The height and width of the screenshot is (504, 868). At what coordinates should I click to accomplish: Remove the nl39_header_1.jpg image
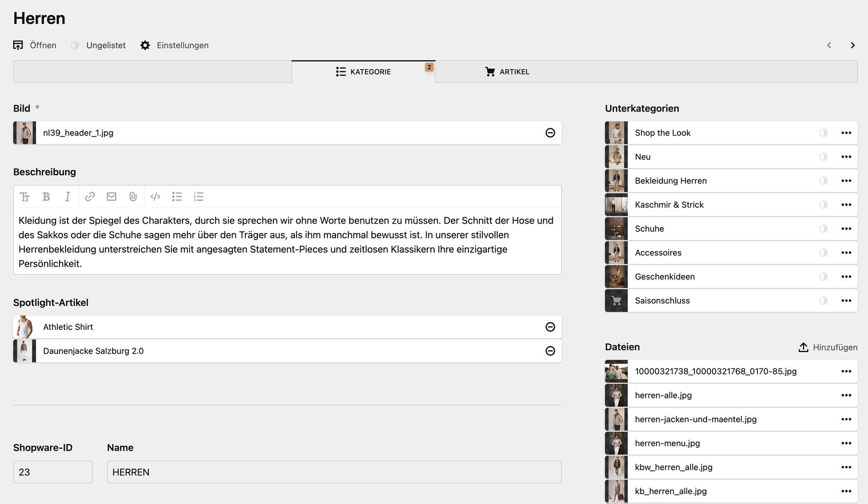(550, 133)
